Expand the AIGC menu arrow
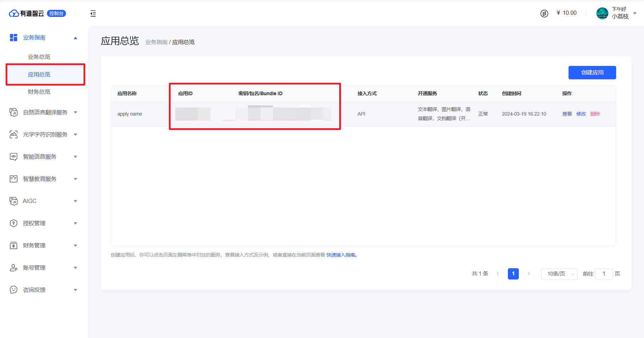This screenshot has width=644, height=338. tap(75, 201)
